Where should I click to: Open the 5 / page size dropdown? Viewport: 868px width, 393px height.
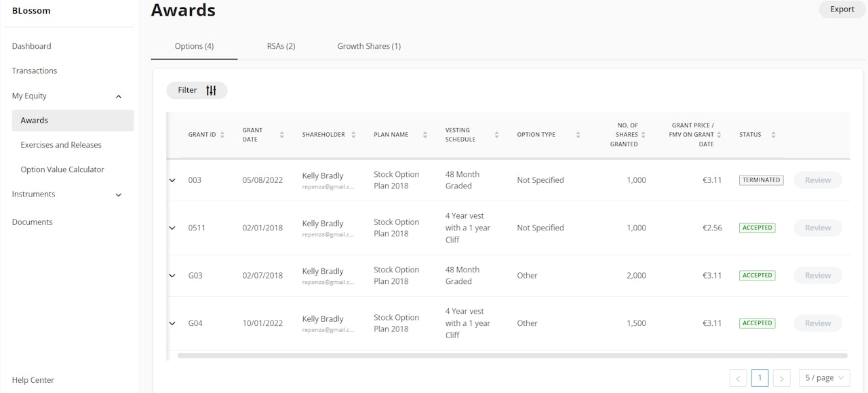coord(824,378)
